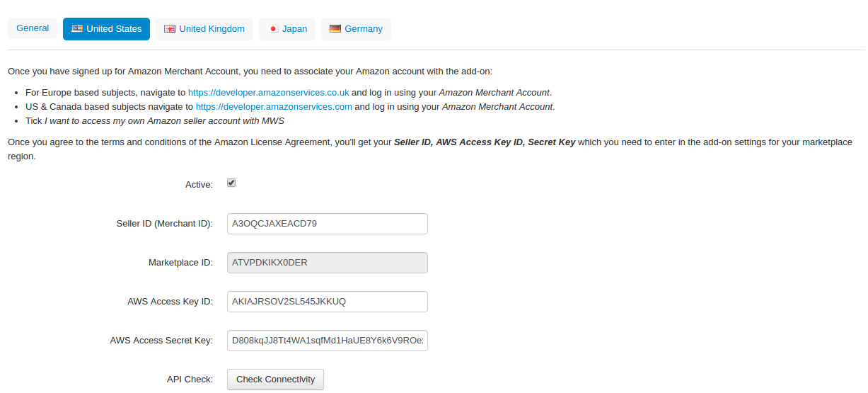Focus the AWS Access Key ID field
This screenshot has width=868, height=393.
tap(328, 302)
